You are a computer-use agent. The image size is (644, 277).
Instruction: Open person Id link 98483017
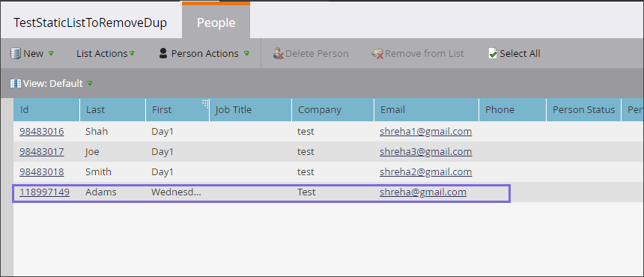(41, 152)
